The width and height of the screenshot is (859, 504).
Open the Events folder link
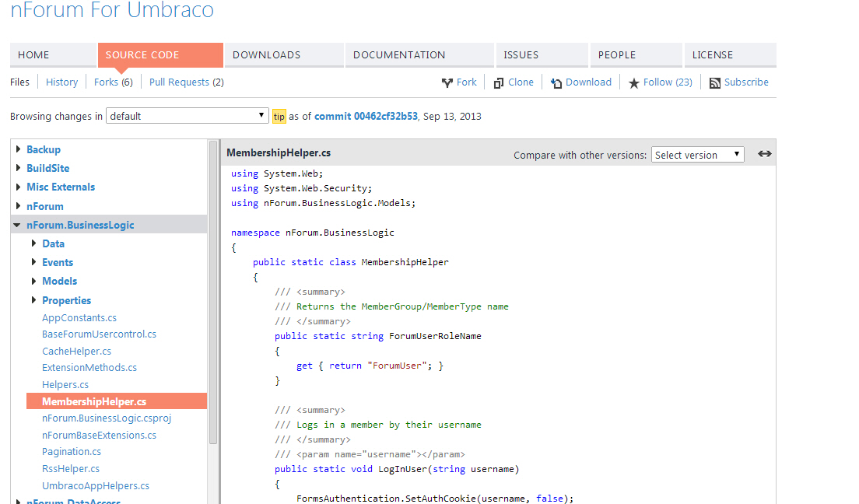pos(58,262)
